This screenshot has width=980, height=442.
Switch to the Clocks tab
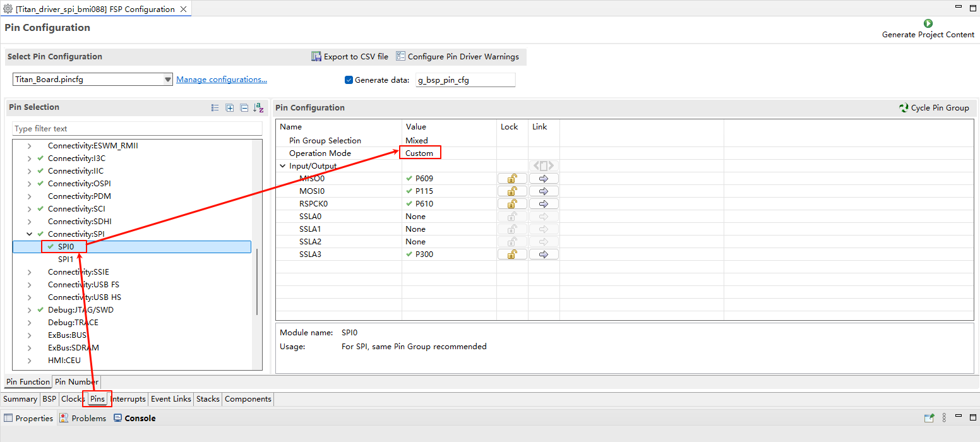click(73, 399)
